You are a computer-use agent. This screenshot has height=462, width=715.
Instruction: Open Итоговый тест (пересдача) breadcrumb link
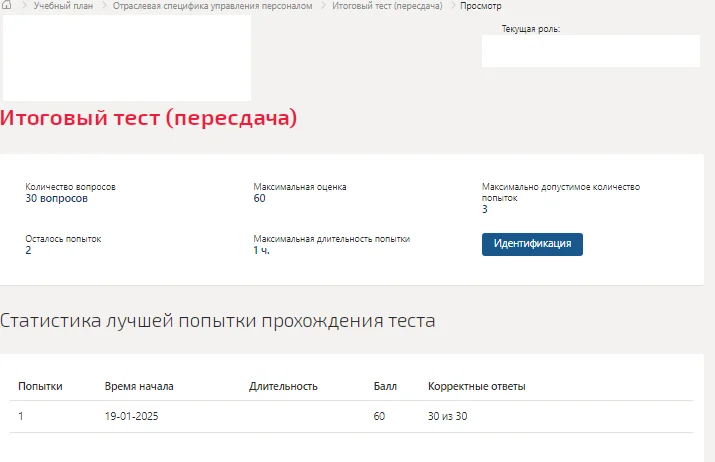(387, 6)
